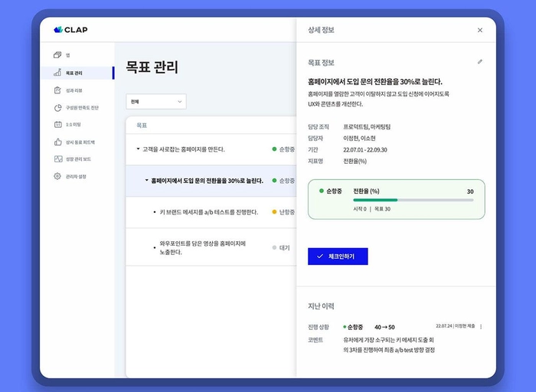Select the 목표 관리 chart icon
This screenshot has width=536, height=392.
[57, 73]
